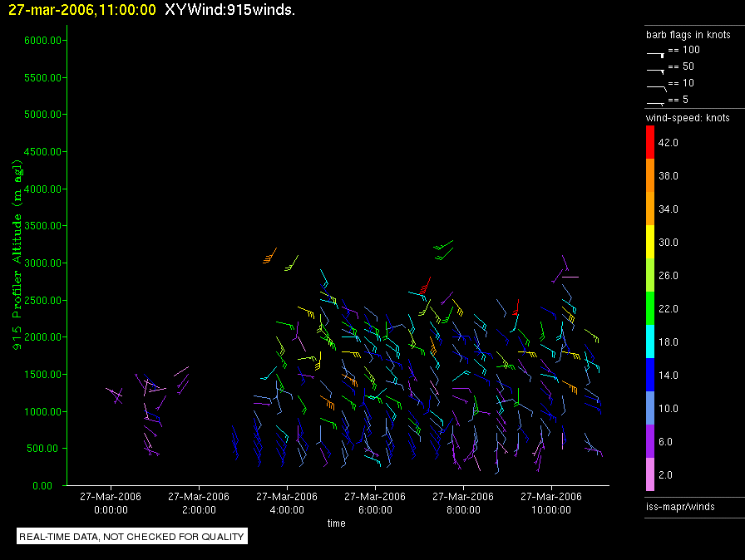This screenshot has height=560, width=745.
Task: Click the 50 knot barb flag symbol
Action: [x=655, y=71]
